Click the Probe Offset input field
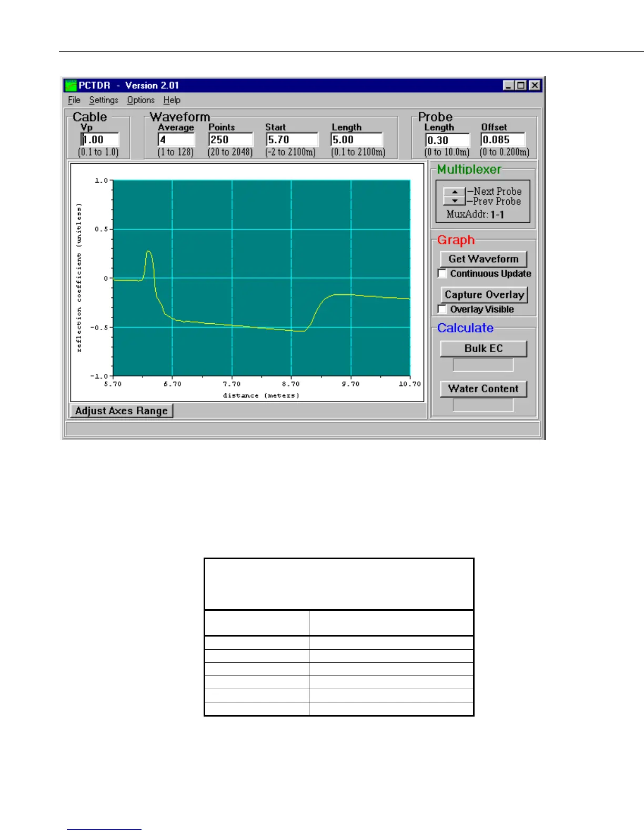The width and height of the screenshot is (644, 834). tap(503, 140)
